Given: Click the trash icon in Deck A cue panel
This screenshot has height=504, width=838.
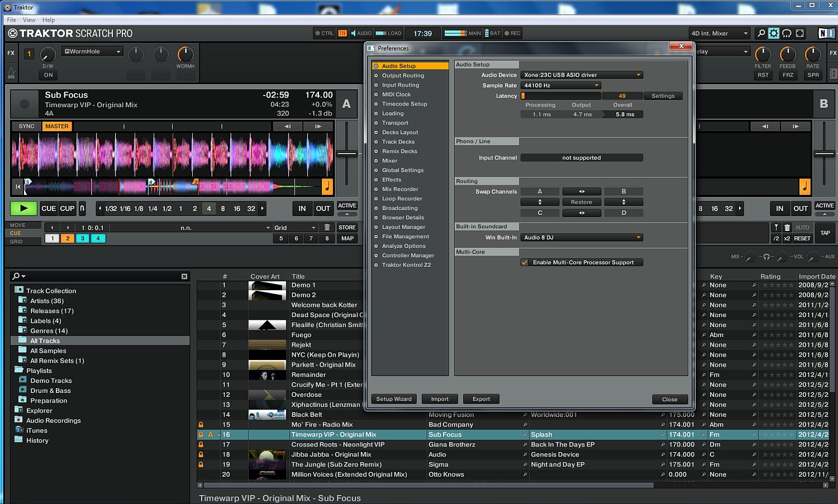Looking at the screenshot, I should 327,227.
